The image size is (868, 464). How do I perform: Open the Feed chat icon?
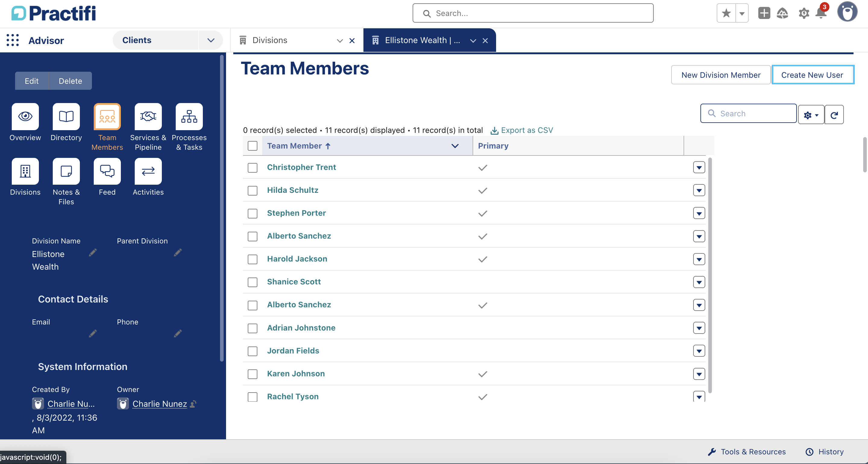coord(107,171)
